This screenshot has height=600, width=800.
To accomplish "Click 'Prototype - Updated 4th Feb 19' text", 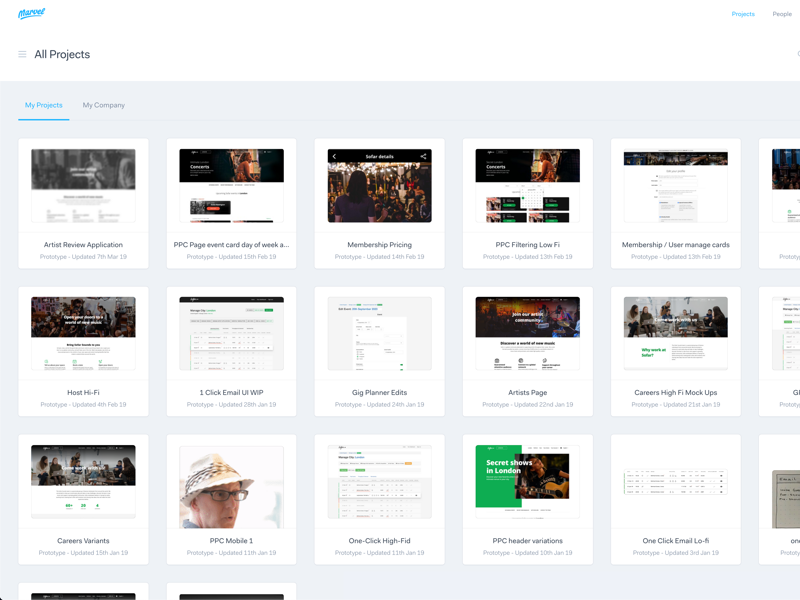I will point(83,405).
